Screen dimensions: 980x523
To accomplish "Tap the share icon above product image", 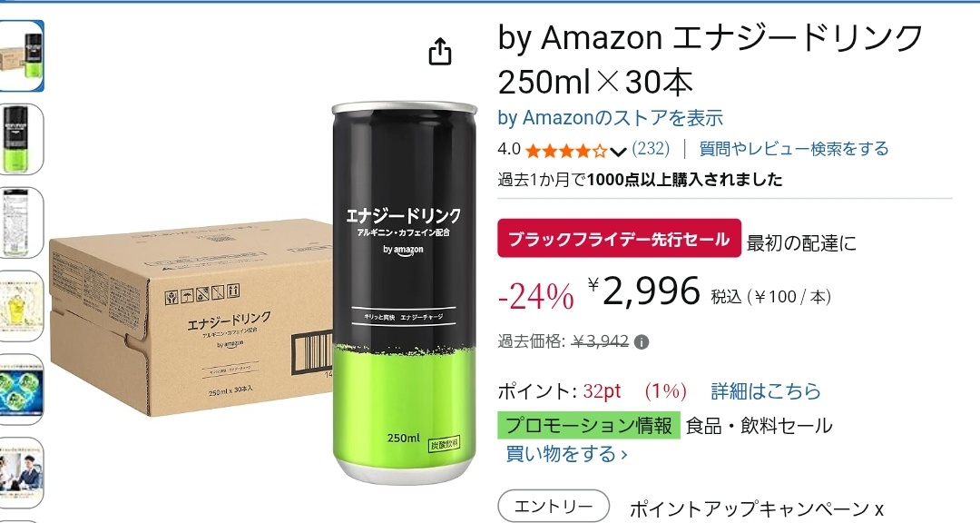I will (439, 51).
